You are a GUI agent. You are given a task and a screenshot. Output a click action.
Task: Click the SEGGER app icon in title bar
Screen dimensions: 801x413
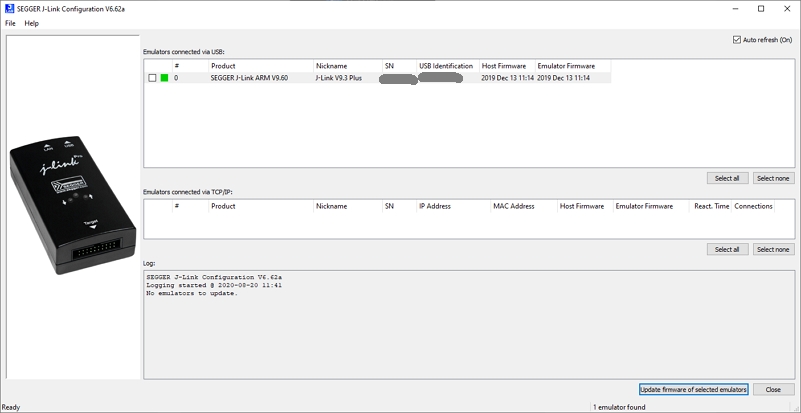9,9
